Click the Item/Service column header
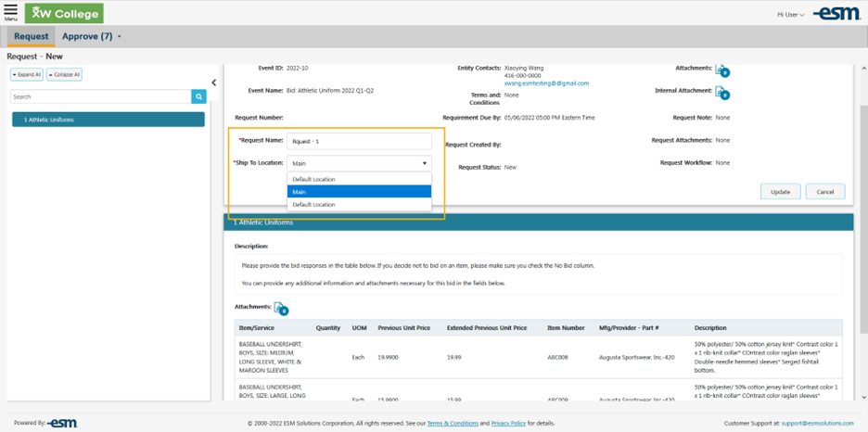This screenshot has height=432, width=868. [x=256, y=327]
